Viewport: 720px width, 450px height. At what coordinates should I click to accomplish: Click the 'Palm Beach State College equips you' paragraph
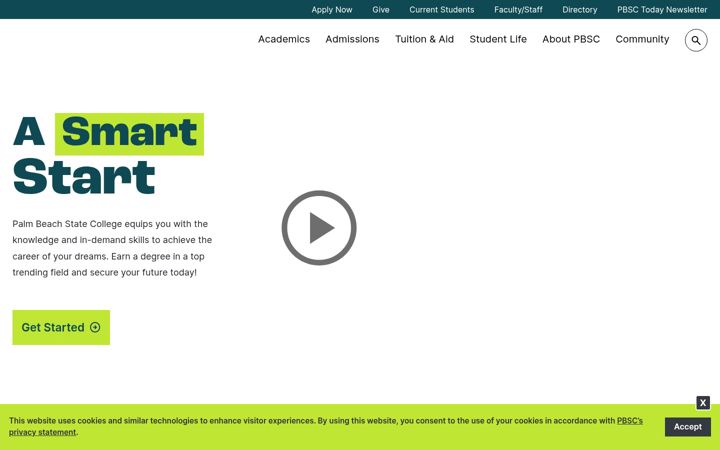tap(112, 248)
